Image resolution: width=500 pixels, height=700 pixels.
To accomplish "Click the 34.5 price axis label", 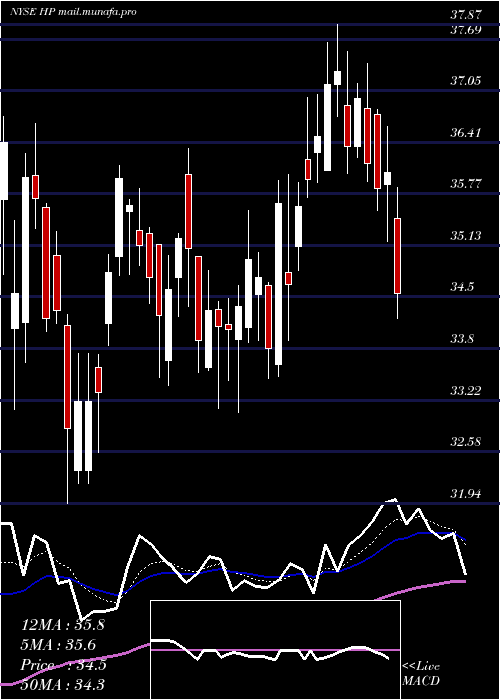I will [462, 287].
